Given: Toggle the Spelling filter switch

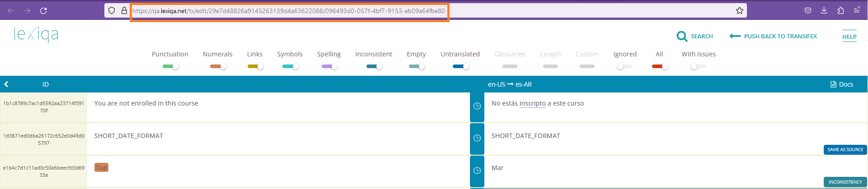Looking at the screenshot, I should tap(329, 66).
